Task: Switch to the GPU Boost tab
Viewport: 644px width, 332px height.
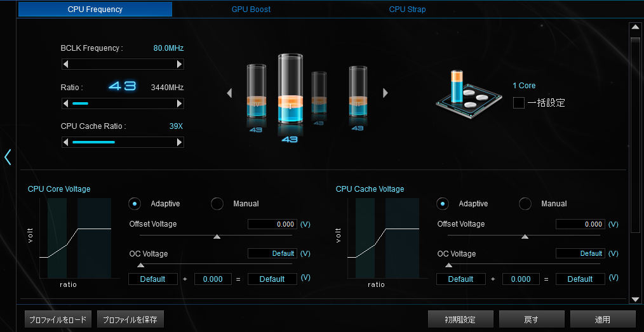Action: pyautogui.click(x=251, y=9)
